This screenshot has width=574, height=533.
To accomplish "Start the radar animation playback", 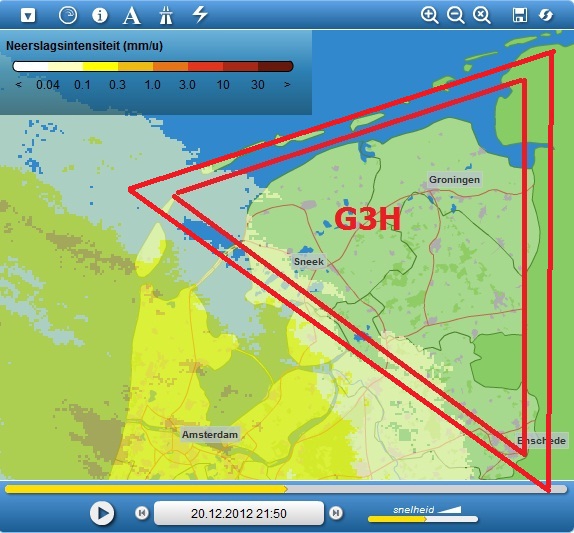I will click(102, 513).
